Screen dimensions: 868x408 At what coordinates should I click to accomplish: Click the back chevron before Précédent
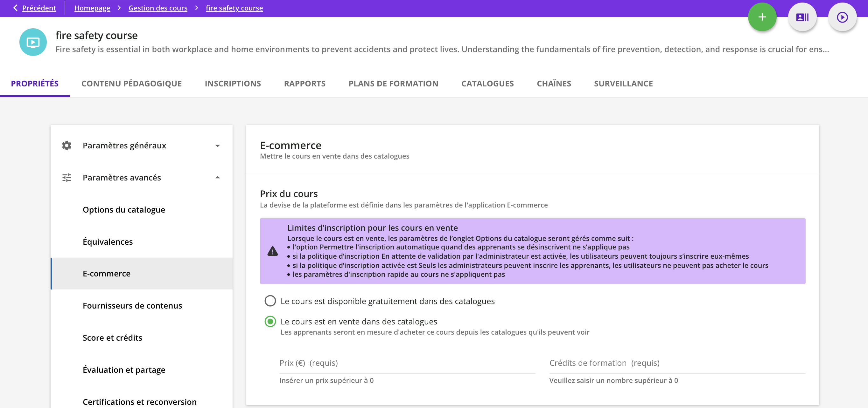tap(15, 8)
